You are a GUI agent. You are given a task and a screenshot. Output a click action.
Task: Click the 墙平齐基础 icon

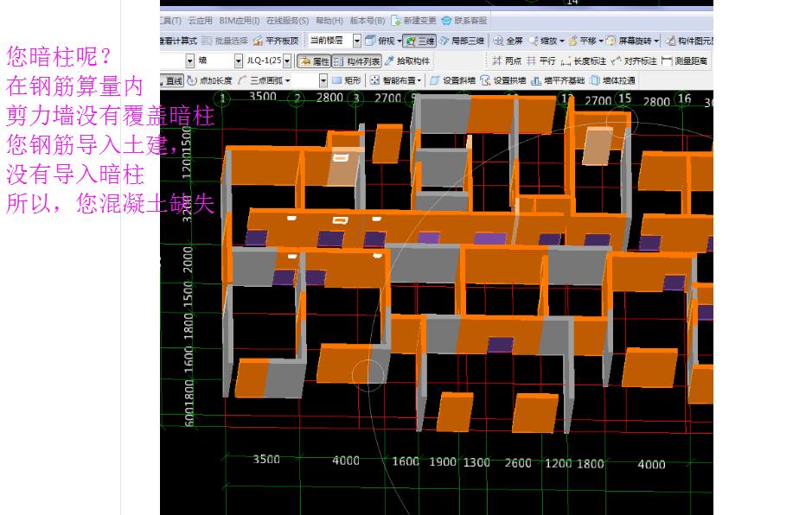pos(536,80)
